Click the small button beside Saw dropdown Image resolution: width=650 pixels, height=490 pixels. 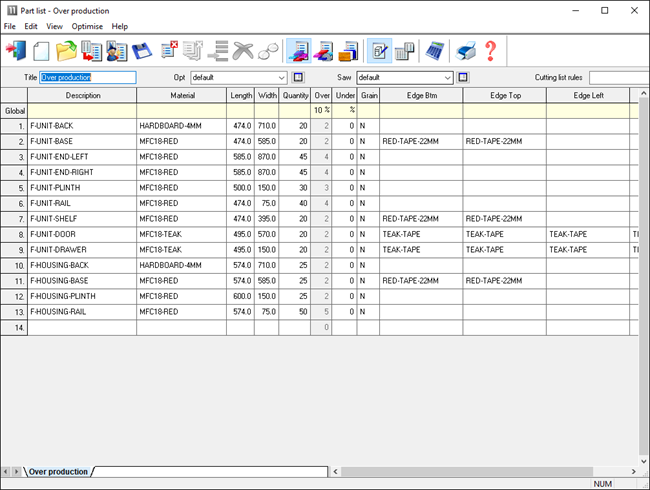[464, 77]
